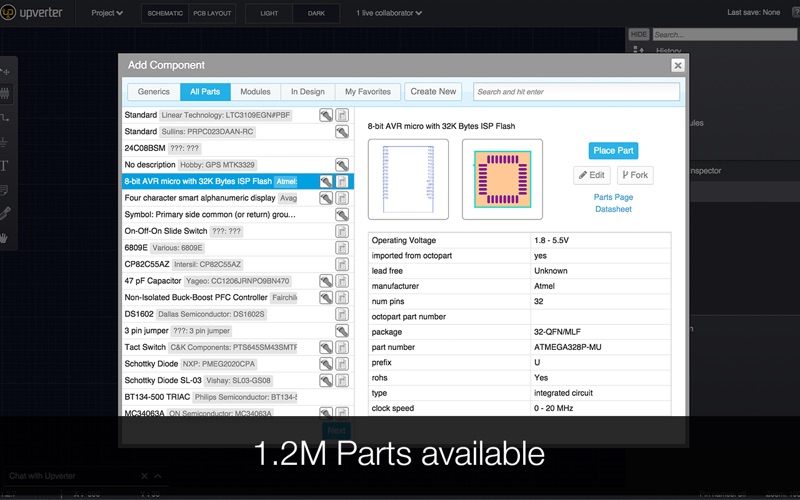This screenshot has width=800, height=500.
Task: Click the document icon on the On-Off-On Slide Switch row
Action: point(342,231)
